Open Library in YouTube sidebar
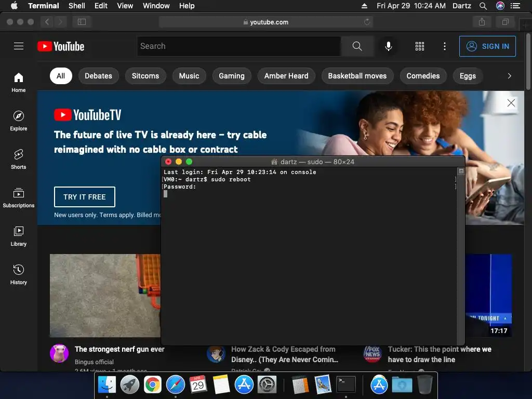Viewport: 532px width, 399px height. [x=19, y=236]
